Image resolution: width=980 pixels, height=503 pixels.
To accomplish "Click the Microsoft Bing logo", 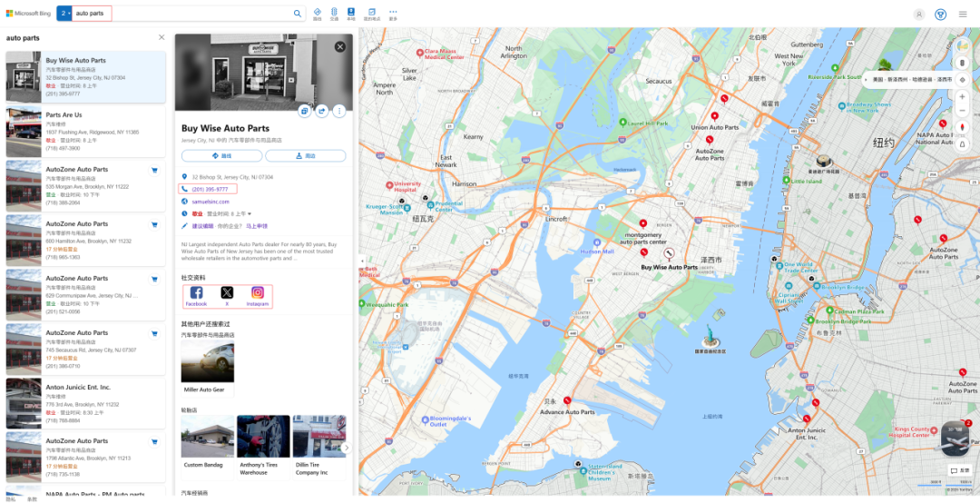I will point(29,13).
